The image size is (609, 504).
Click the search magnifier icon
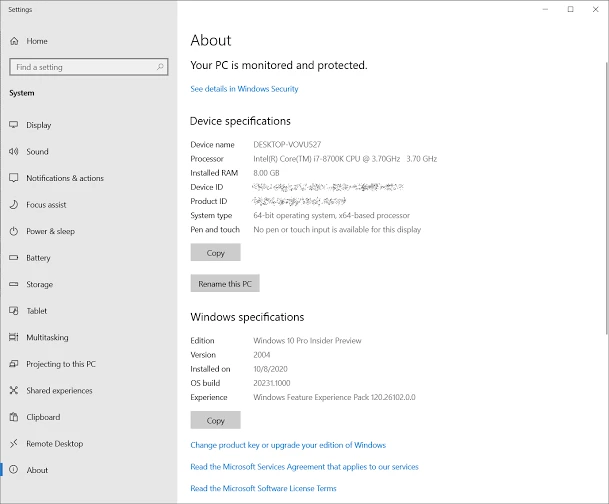pos(160,67)
